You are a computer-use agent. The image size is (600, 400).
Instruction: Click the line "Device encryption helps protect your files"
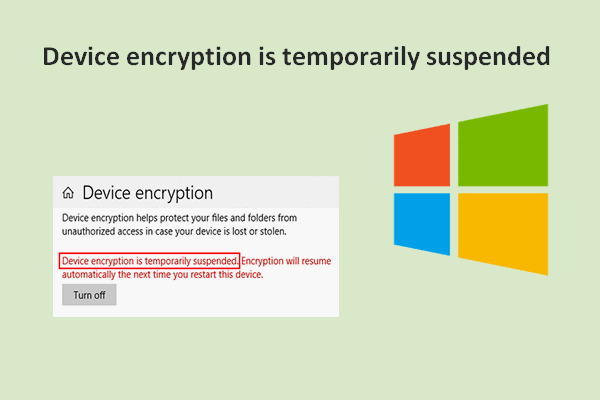point(179,218)
